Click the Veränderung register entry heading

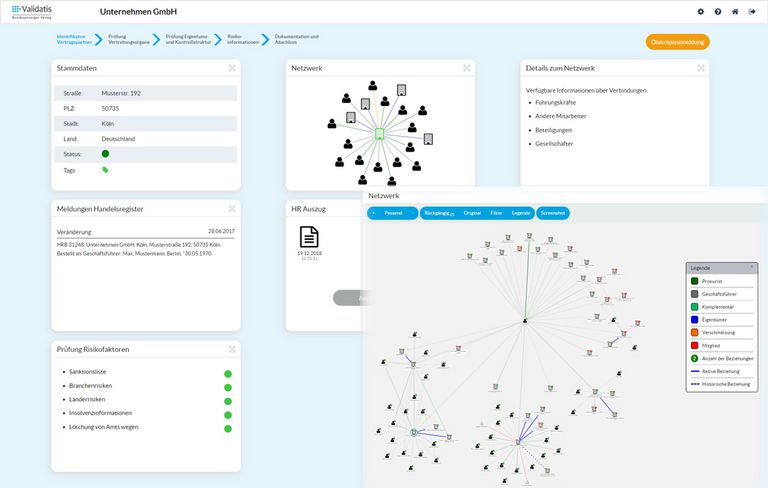tap(74, 232)
